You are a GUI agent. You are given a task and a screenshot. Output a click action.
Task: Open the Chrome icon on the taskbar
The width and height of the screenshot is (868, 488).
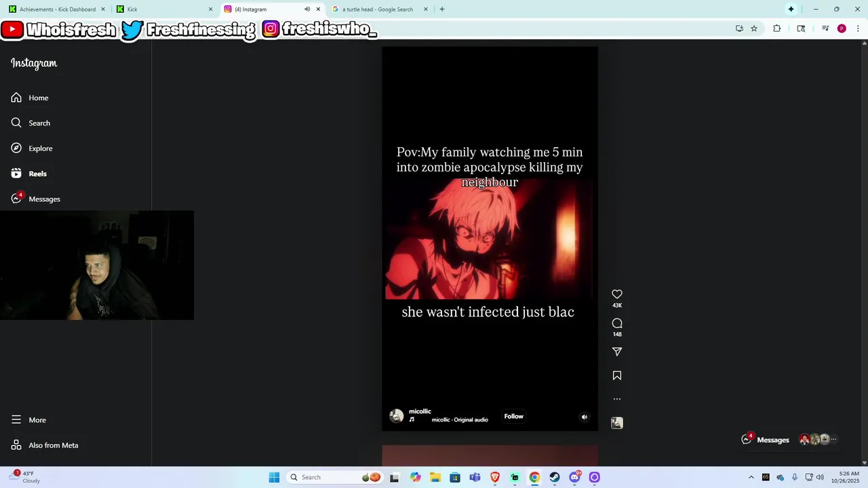coord(534,477)
